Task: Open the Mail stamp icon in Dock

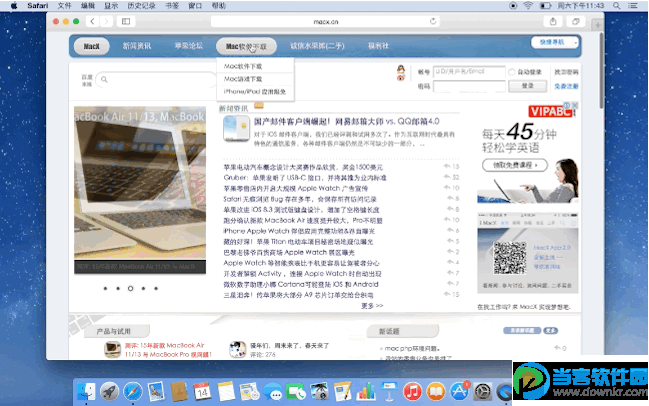Action: point(156,392)
